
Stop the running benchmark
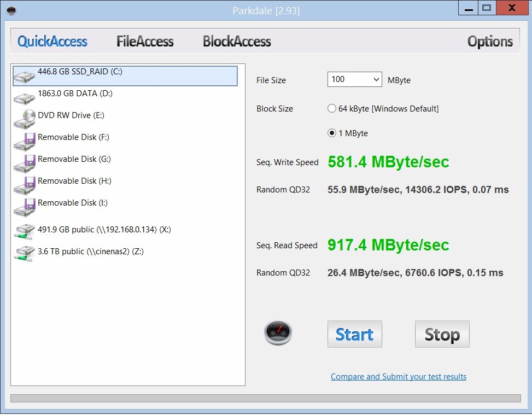click(442, 334)
